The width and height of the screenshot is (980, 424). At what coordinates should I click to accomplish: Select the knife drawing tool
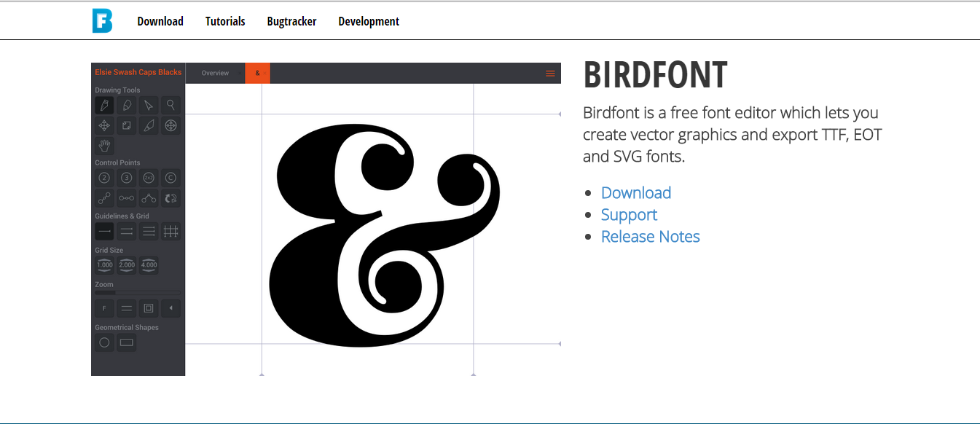point(149,125)
